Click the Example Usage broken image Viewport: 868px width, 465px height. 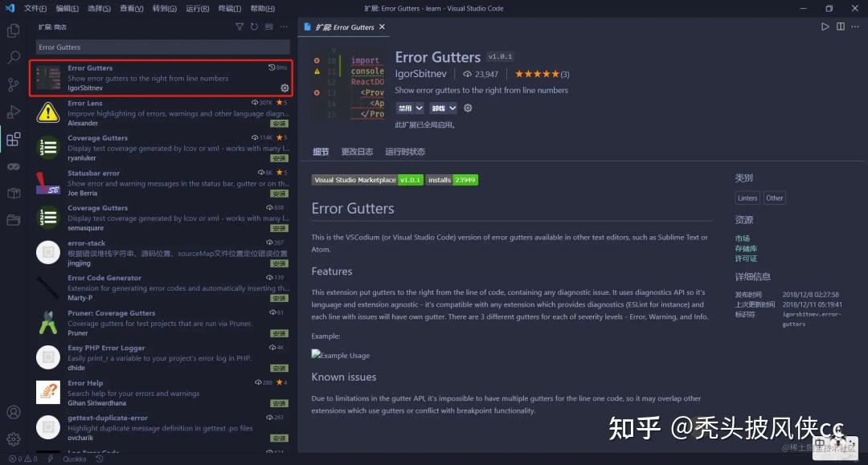click(341, 355)
